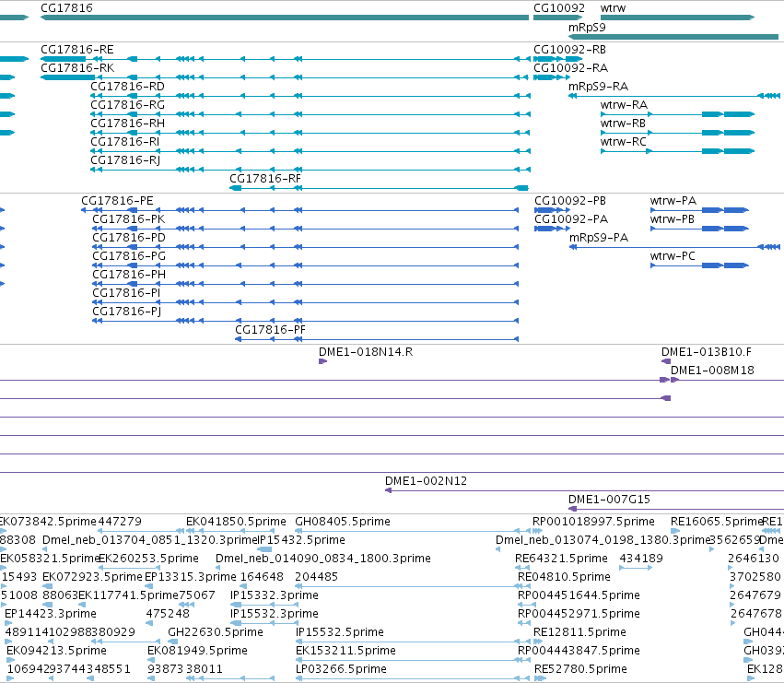Click transcript mRpS9-RA
Viewport: 784px width, 683px height.
pyautogui.click(x=598, y=87)
